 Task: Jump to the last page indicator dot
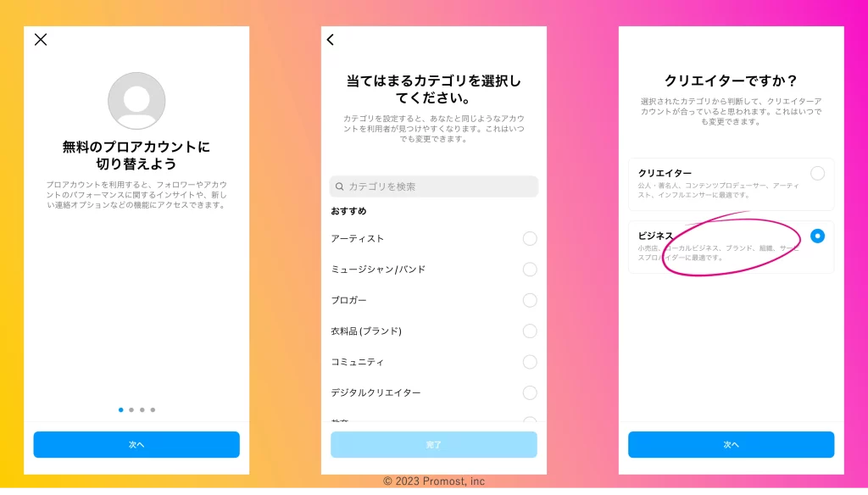coord(153,409)
